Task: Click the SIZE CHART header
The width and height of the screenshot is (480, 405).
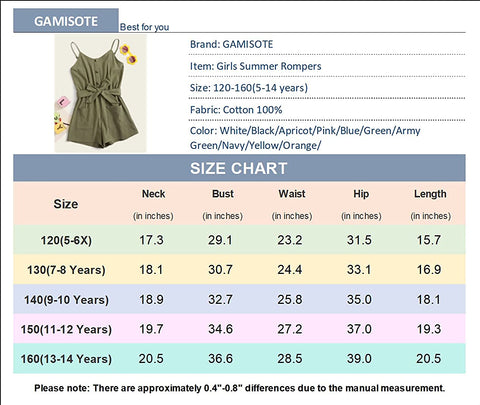Action: pos(239,168)
